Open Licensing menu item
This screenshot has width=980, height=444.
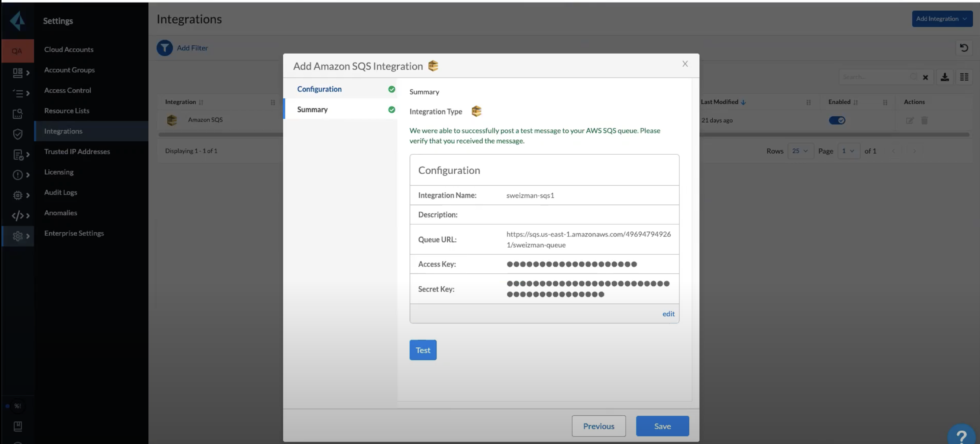tap(59, 171)
